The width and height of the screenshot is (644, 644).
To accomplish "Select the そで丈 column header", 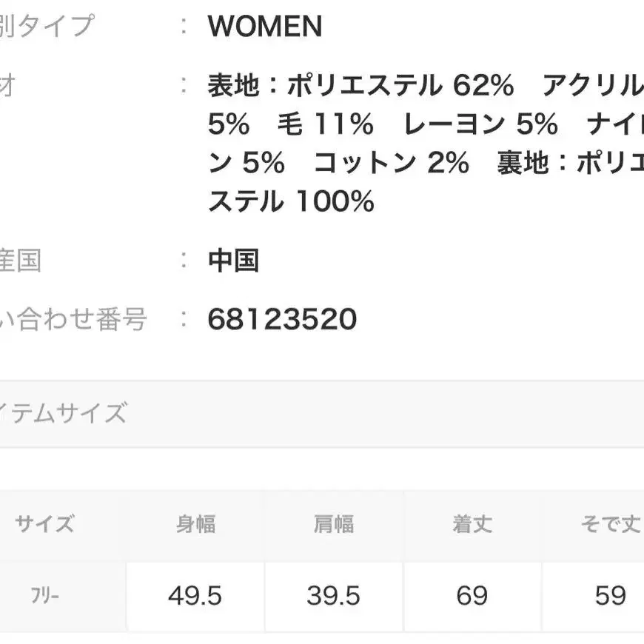I will coord(610,525).
